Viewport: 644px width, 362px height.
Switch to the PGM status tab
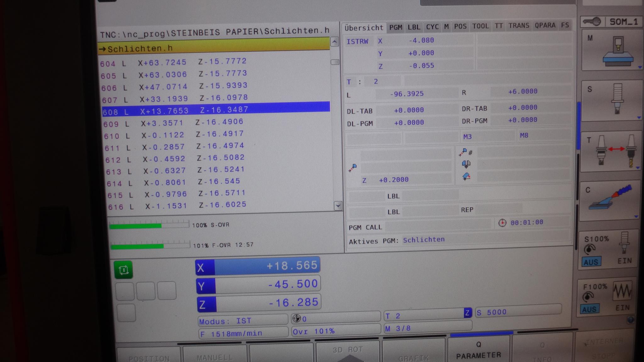(x=395, y=27)
